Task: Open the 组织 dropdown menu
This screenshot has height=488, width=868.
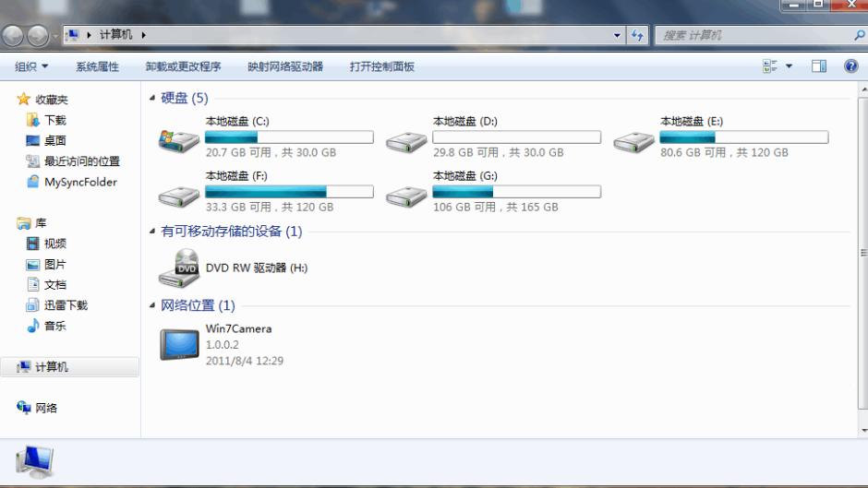Action: [31, 66]
